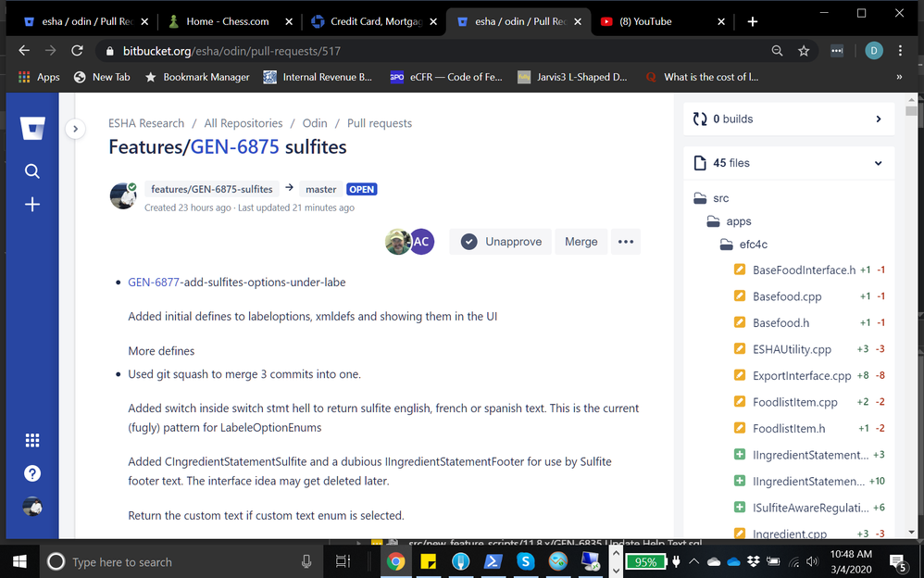Bookmark this page with the star icon
Image resolution: width=924 pixels, height=578 pixels.
(804, 51)
